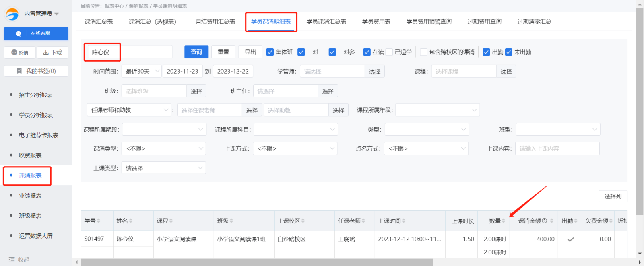Open 业绩报表 in the sidebar
Screen dimensions: 644x266
click(30, 196)
